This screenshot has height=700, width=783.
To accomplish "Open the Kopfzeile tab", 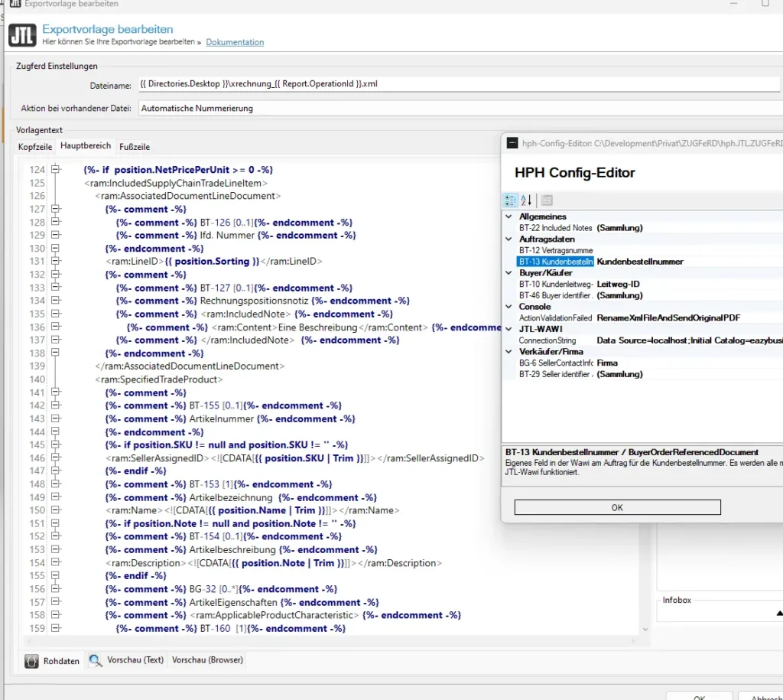I will 36,146.
